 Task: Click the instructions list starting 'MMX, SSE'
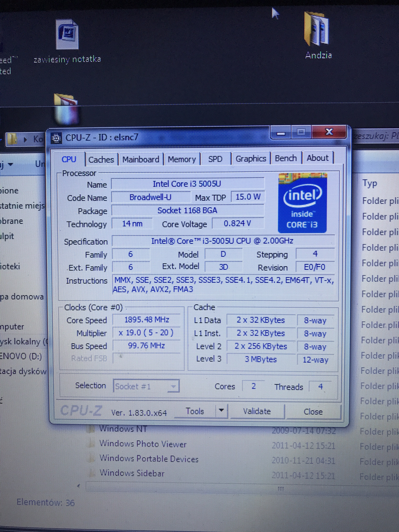click(223, 285)
